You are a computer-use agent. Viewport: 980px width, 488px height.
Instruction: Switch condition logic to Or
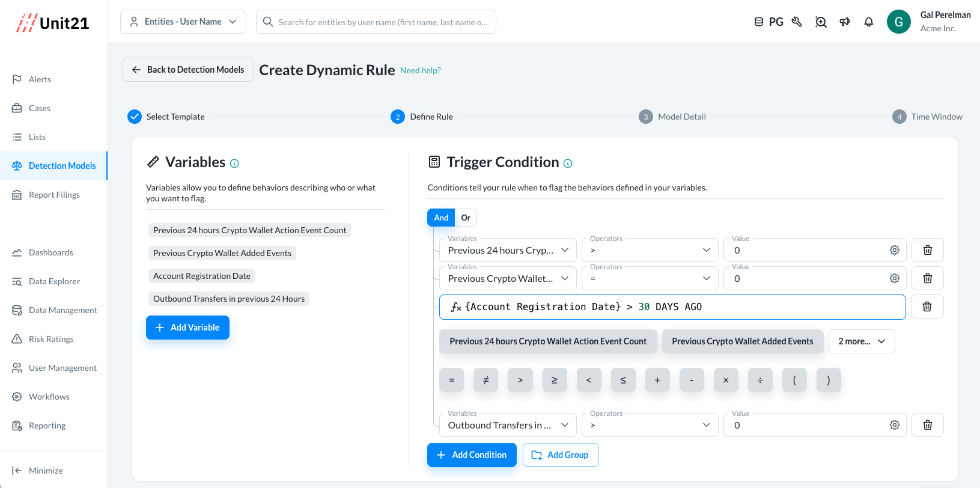coord(466,218)
